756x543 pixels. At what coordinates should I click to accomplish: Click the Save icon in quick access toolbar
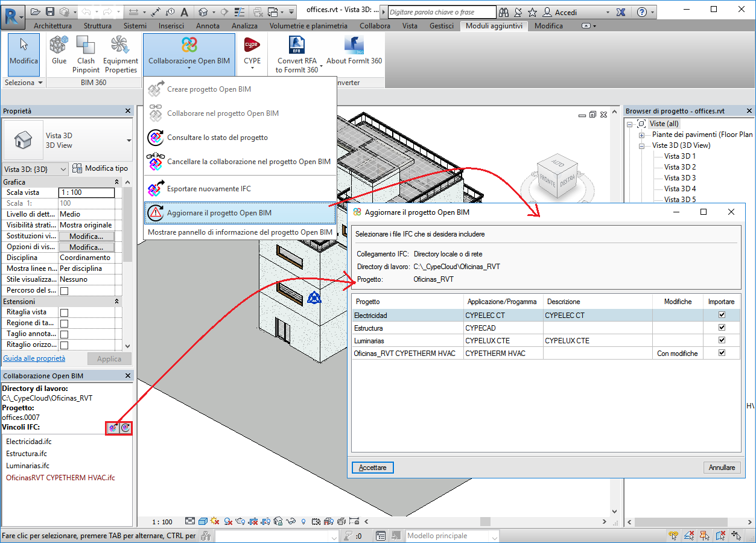click(x=50, y=11)
